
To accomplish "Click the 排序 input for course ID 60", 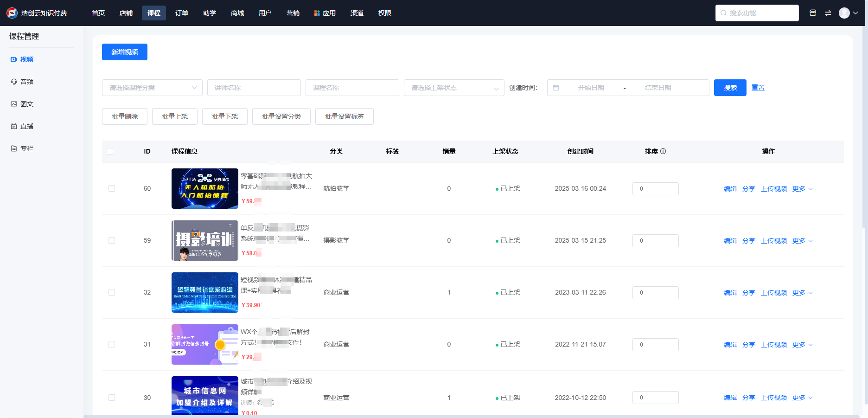I will [656, 189].
